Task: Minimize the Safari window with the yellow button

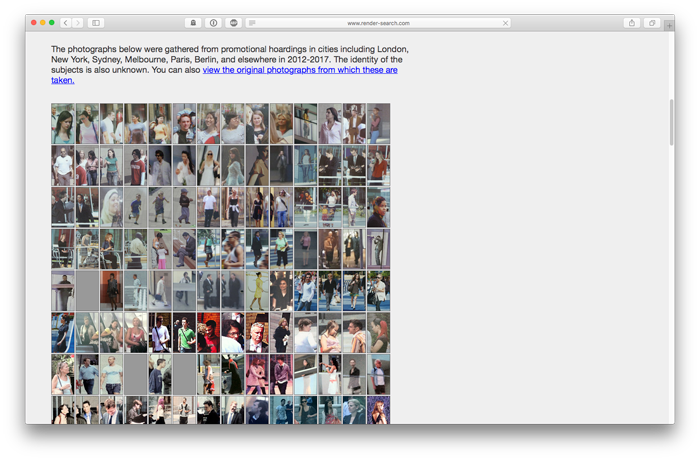Action: click(x=42, y=23)
